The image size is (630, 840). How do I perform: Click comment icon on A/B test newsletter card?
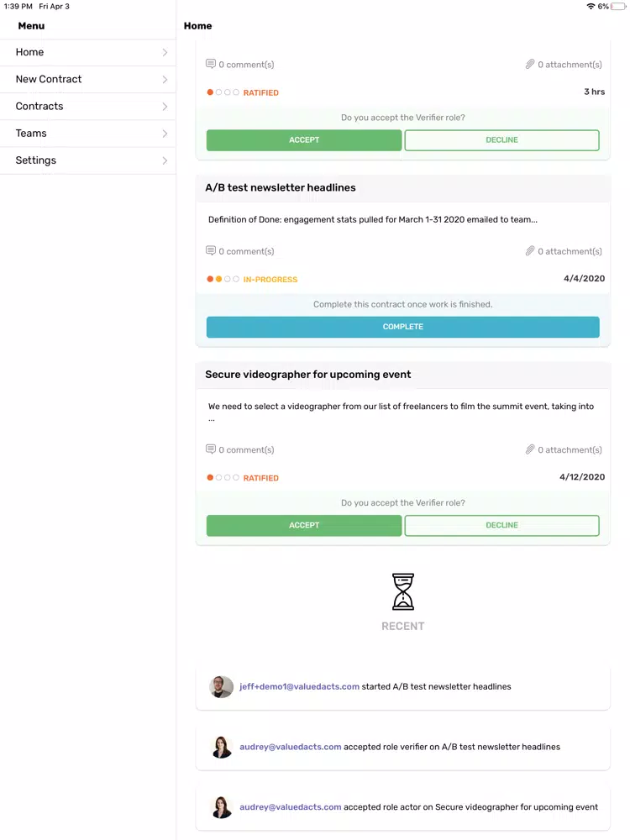211,250
